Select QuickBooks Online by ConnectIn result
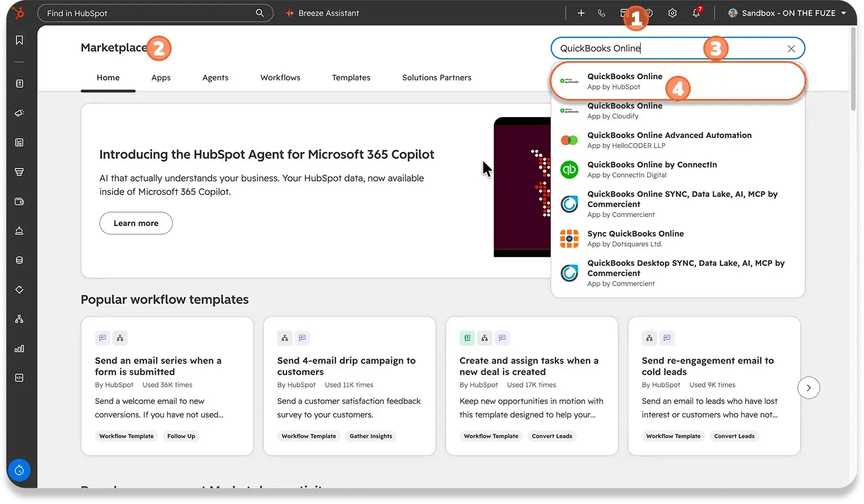 coord(678,170)
